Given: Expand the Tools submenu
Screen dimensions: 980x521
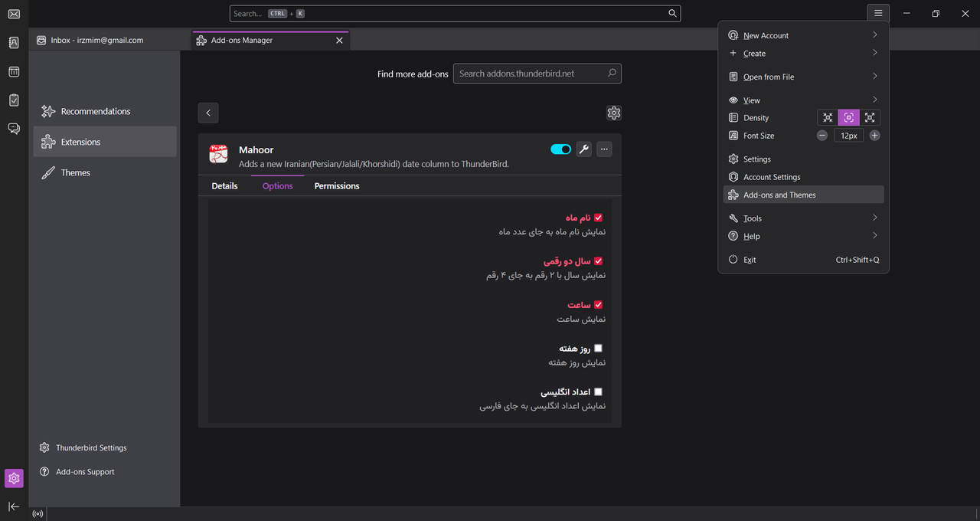Looking at the screenshot, I should point(803,218).
